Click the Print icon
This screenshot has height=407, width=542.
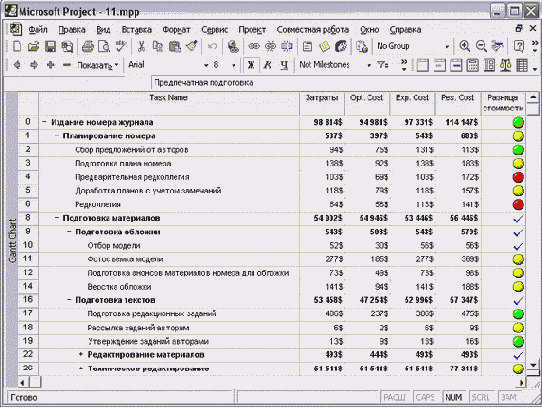(x=87, y=46)
